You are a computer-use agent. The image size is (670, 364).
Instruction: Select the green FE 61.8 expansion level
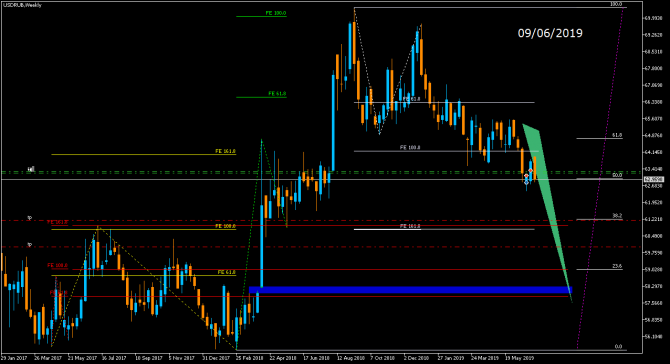coord(277,94)
